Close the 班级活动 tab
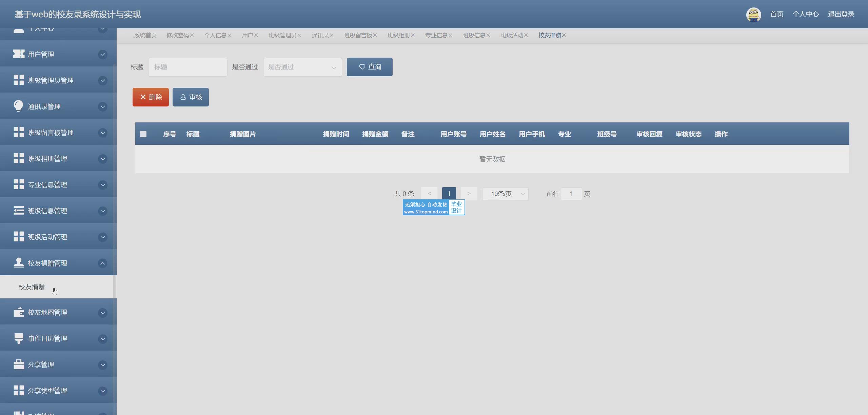Image resolution: width=868 pixels, height=415 pixels. click(x=526, y=35)
